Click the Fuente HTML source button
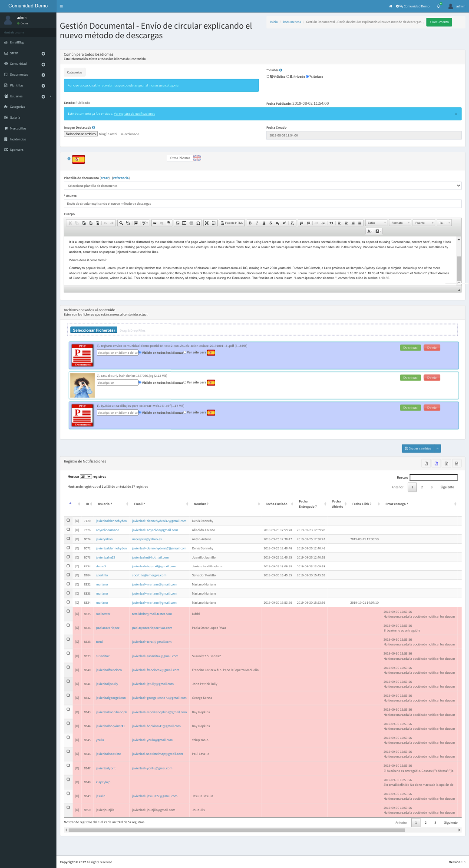The height and width of the screenshot is (868, 469). (232, 223)
